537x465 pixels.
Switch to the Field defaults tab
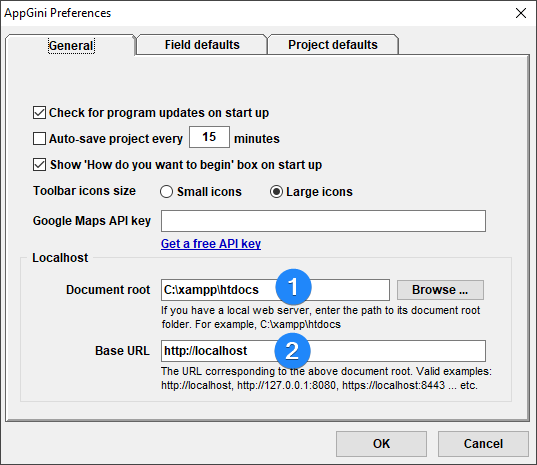coord(202,45)
